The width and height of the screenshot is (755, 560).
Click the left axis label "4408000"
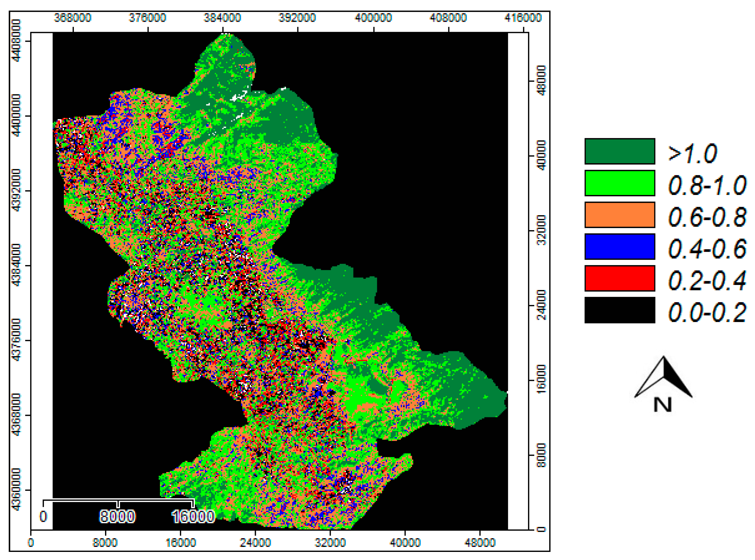pyautogui.click(x=16, y=41)
